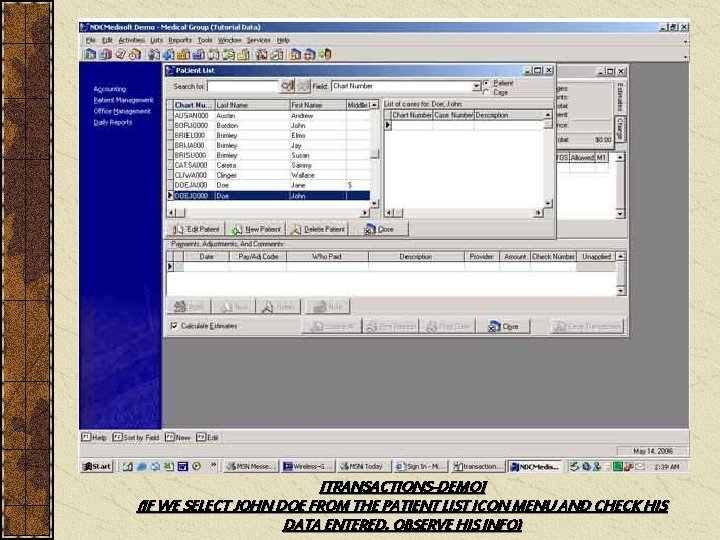Select patient row DOEJA000 Doe Jane
The image size is (720, 540).
point(271,186)
